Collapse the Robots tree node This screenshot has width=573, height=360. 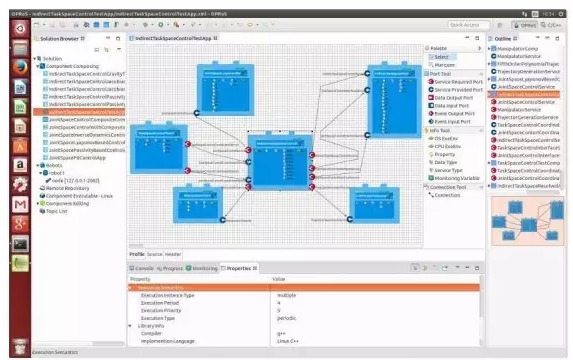click(37, 166)
